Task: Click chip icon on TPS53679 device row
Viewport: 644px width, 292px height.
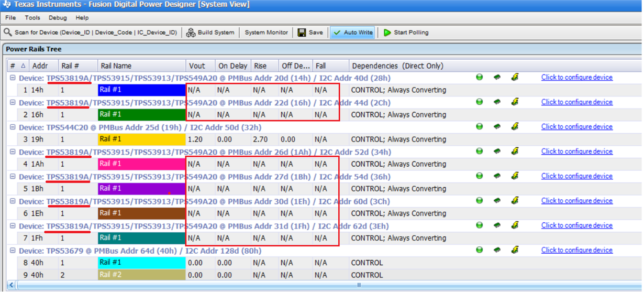Action: pos(497,250)
